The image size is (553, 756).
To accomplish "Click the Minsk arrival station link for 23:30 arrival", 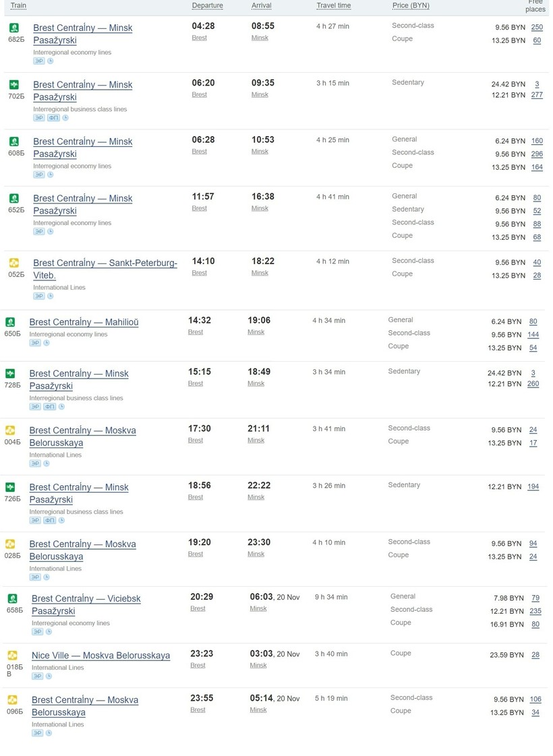I will tap(256, 554).
